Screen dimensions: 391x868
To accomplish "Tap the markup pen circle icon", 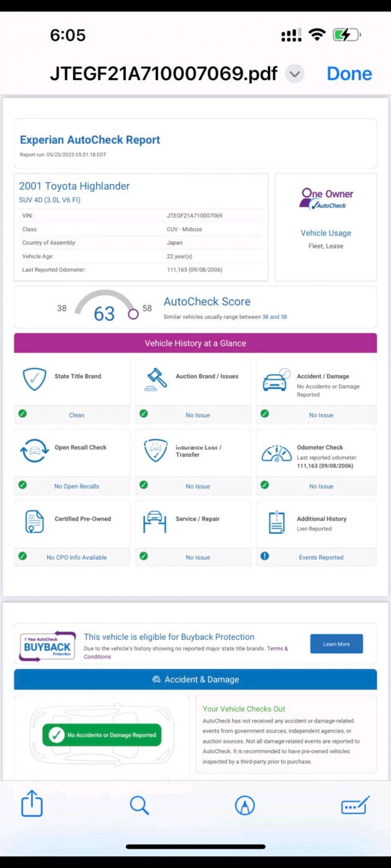I will pyautogui.click(x=245, y=805).
